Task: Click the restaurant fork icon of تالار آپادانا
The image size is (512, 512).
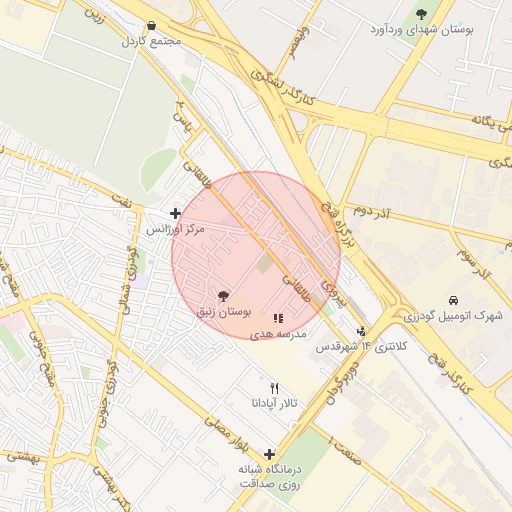Action: pos(274,388)
